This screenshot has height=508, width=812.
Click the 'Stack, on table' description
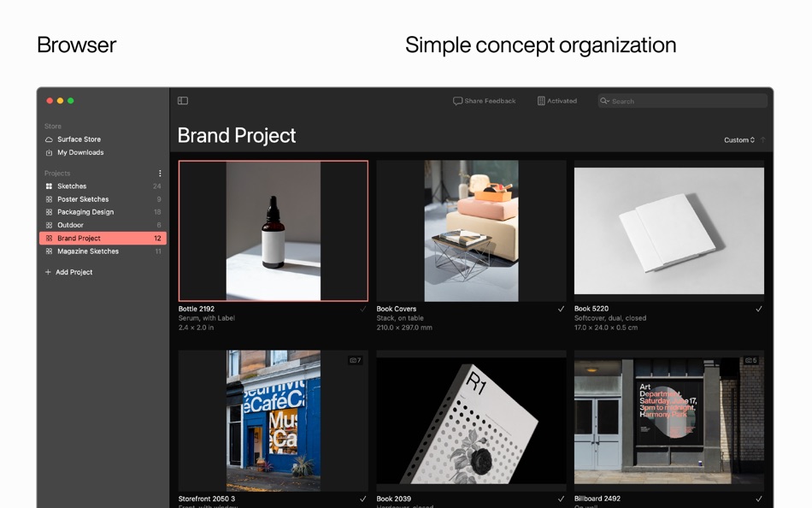coord(400,318)
